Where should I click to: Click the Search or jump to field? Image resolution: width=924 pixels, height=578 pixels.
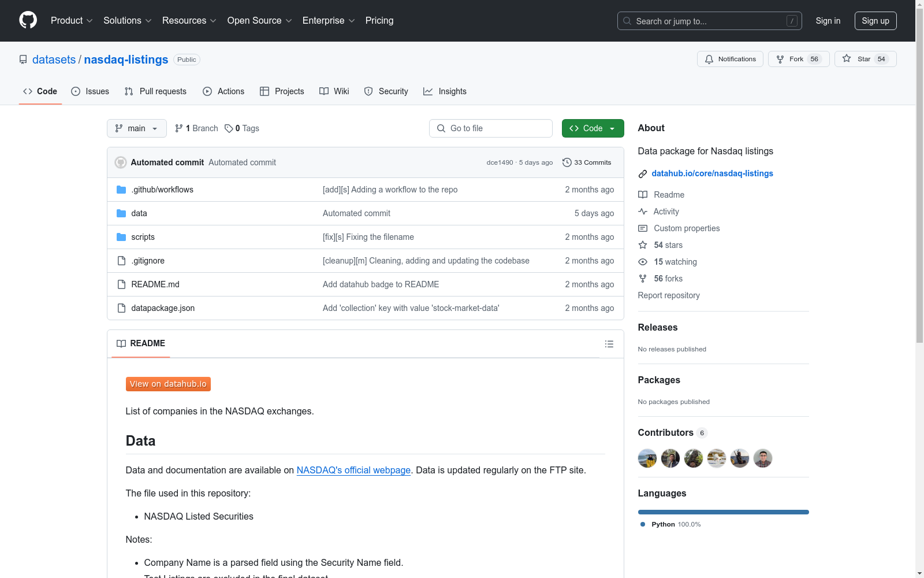click(x=710, y=21)
